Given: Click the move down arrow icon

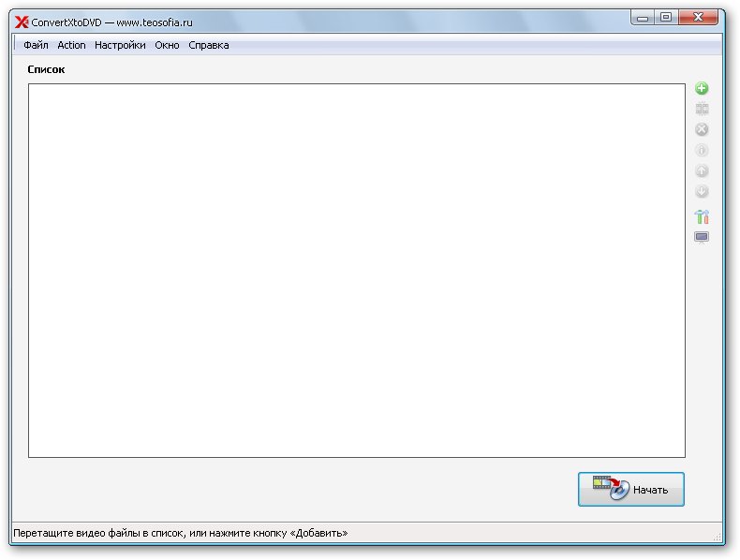Looking at the screenshot, I should pos(702,191).
